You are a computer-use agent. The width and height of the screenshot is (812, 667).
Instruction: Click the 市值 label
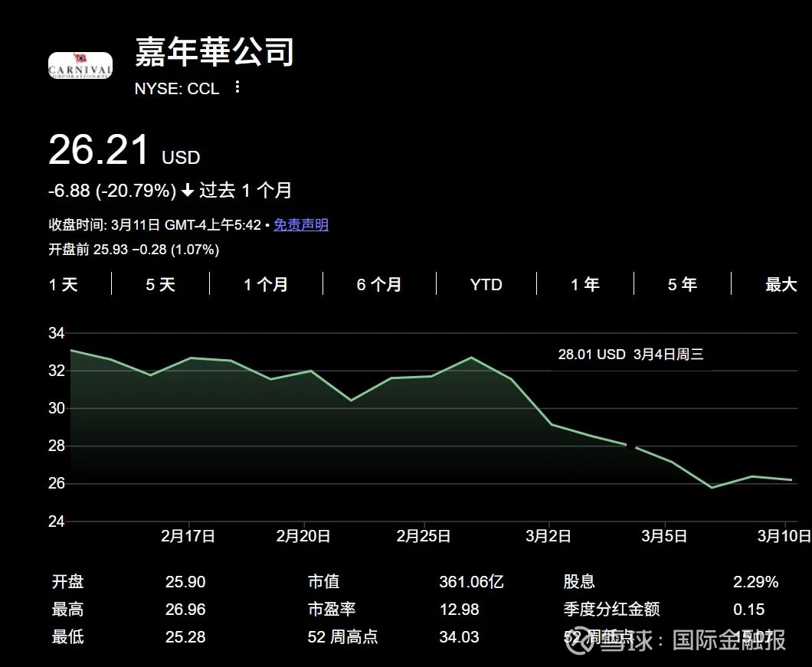tap(324, 581)
